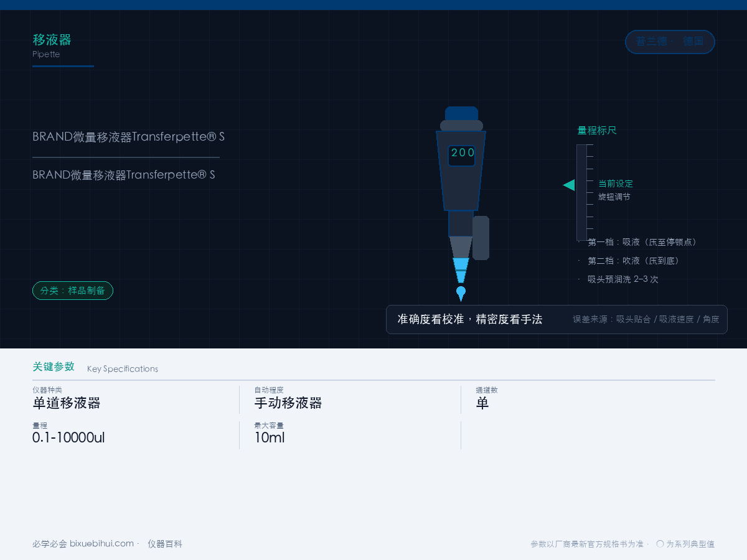Click the main BRAND Transferpette S title
This screenshot has width=747, height=560.
(129, 137)
